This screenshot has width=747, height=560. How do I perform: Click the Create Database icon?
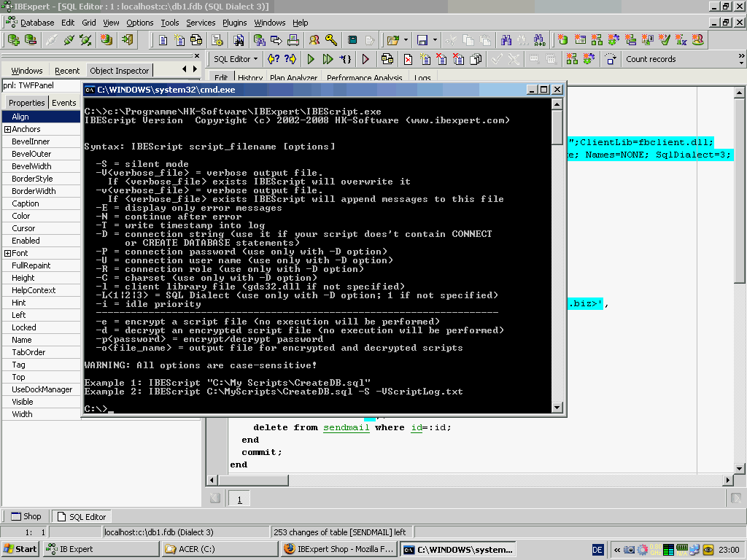[107, 40]
